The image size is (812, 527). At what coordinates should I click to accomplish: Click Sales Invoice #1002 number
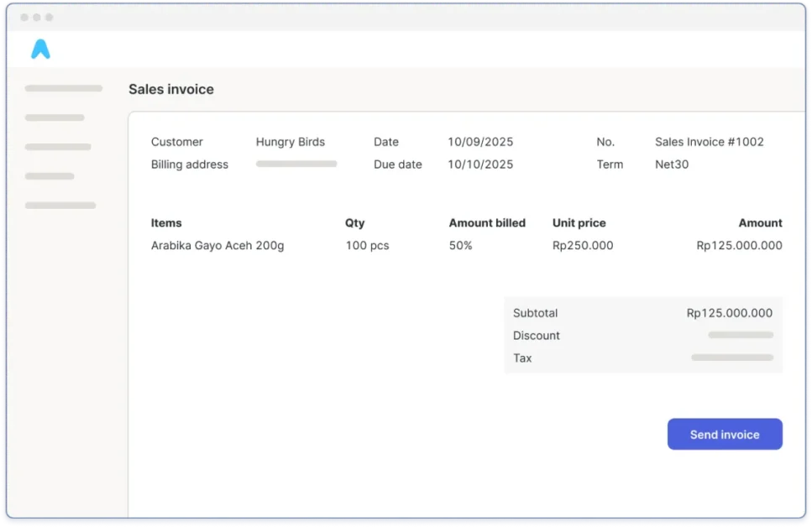pos(709,142)
